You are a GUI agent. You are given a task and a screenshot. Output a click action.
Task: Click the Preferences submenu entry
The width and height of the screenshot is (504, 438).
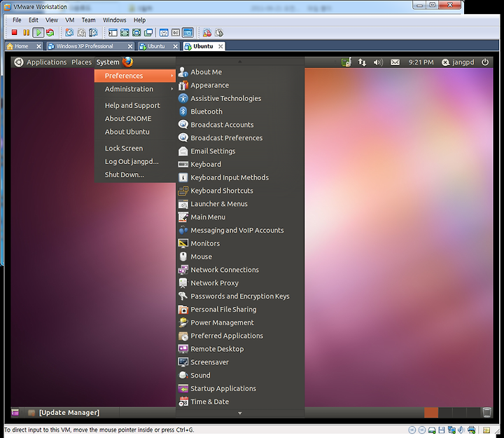point(135,76)
